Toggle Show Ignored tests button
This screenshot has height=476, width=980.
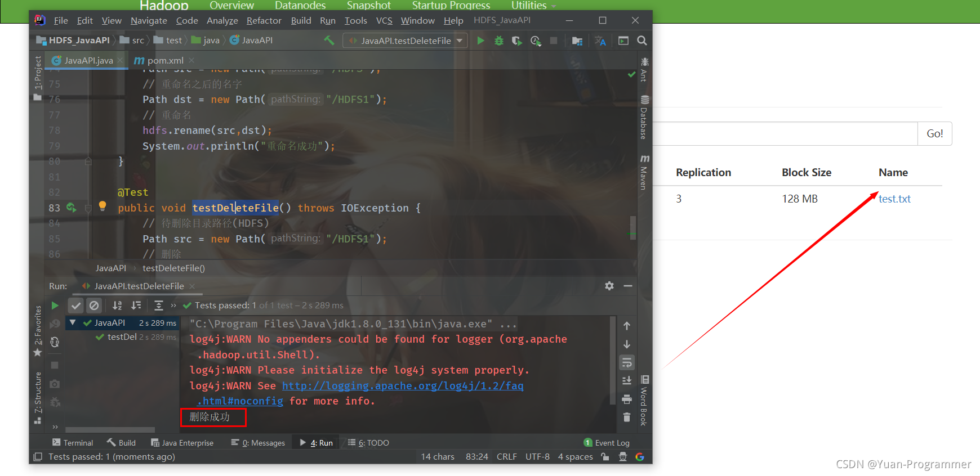[x=94, y=306]
